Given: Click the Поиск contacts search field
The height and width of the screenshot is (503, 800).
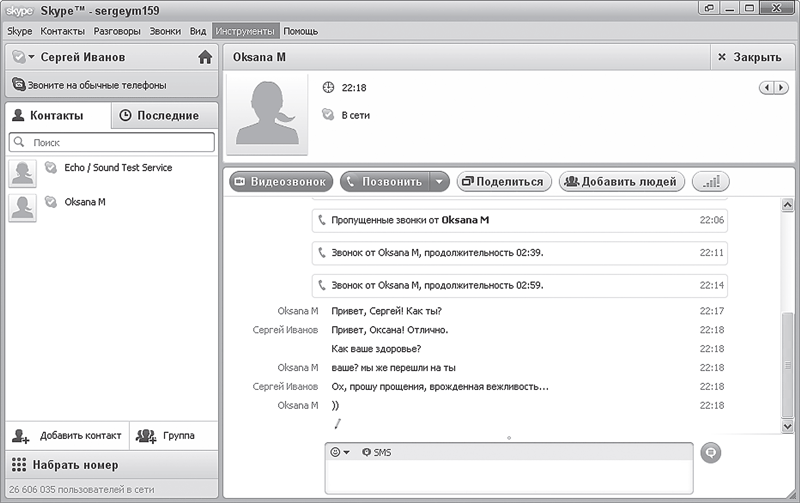Looking at the screenshot, I should (112, 142).
